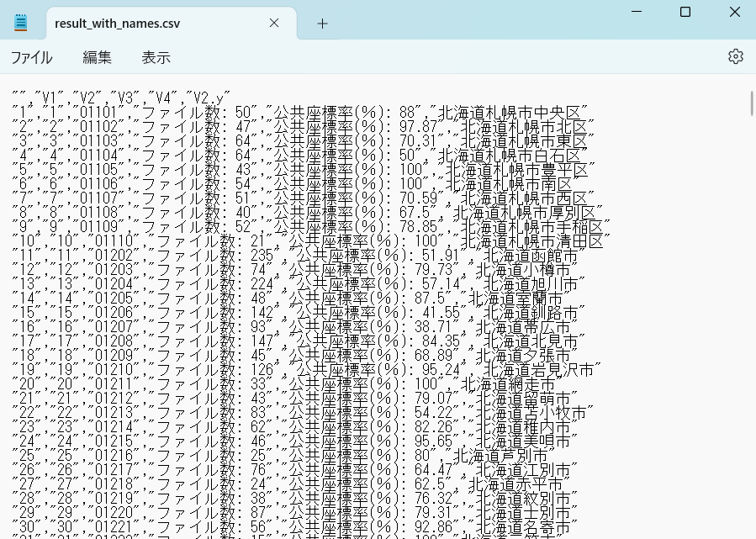Click the value 公共座標率(%): 51.91
The height and width of the screenshot is (539, 756).
coord(377,256)
